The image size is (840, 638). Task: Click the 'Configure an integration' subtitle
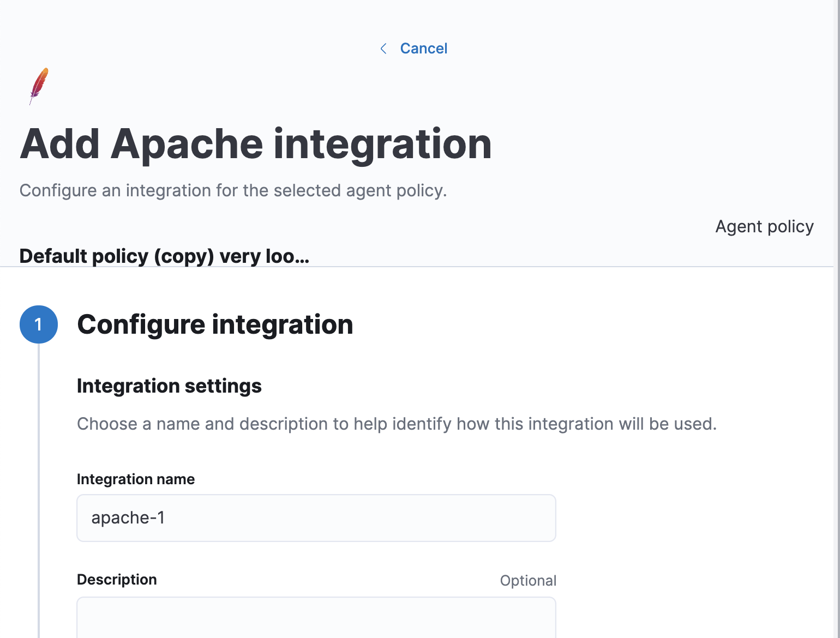point(233,190)
